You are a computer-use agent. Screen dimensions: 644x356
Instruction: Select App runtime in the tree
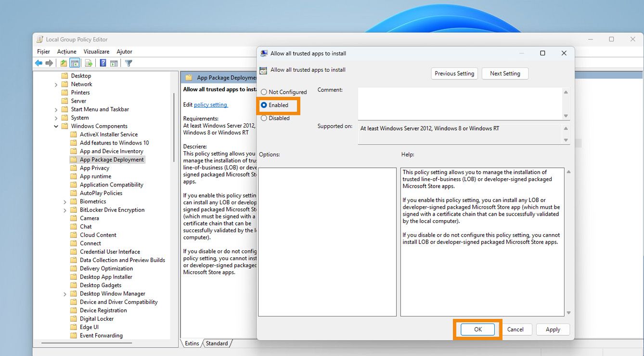[x=95, y=176]
